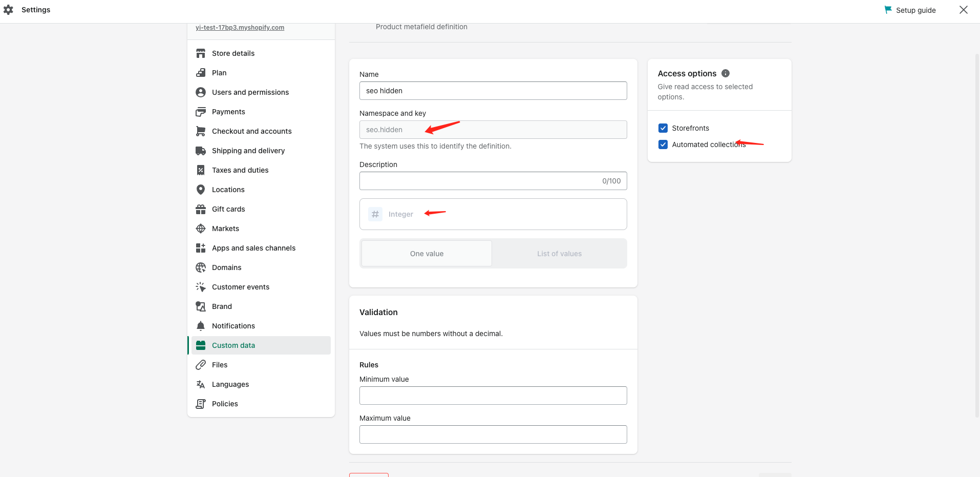The height and width of the screenshot is (477, 980).
Task: Uncheck the Storefronts checkbox
Action: coord(663,128)
